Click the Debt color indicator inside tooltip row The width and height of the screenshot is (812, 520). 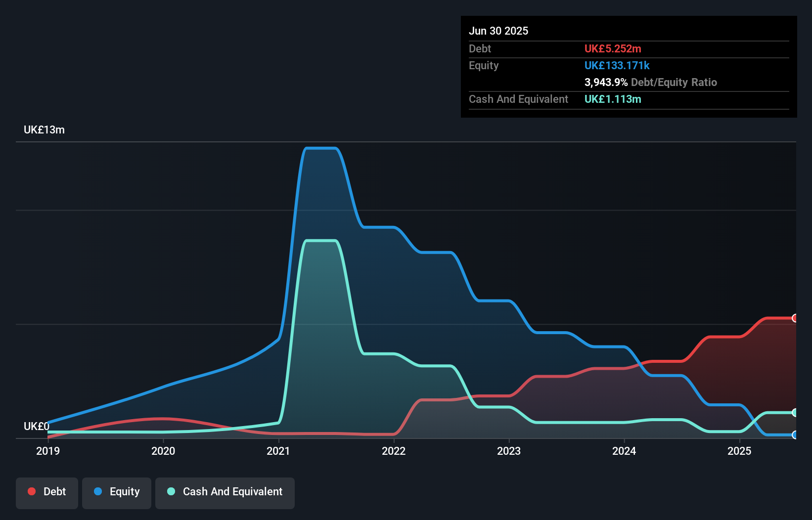[x=613, y=48]
